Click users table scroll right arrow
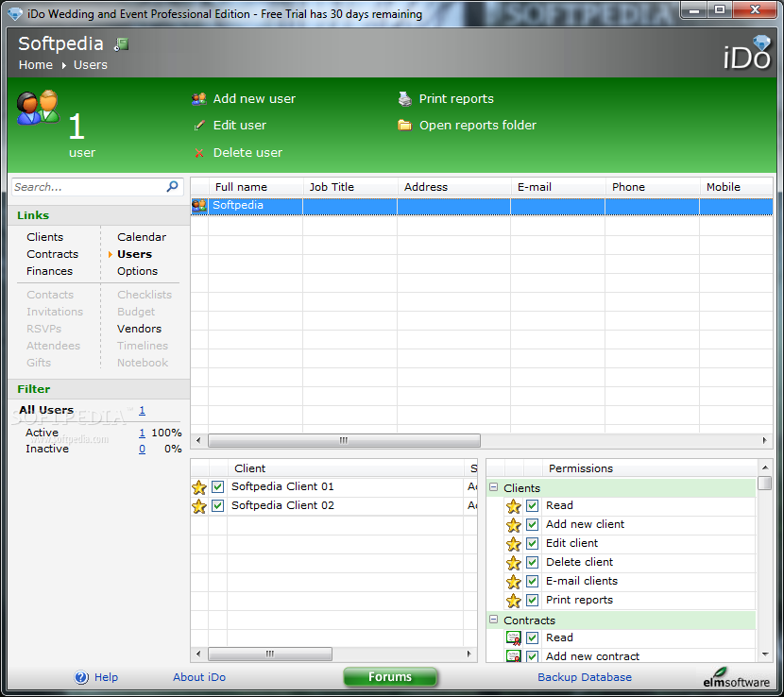 click(764, 440)
